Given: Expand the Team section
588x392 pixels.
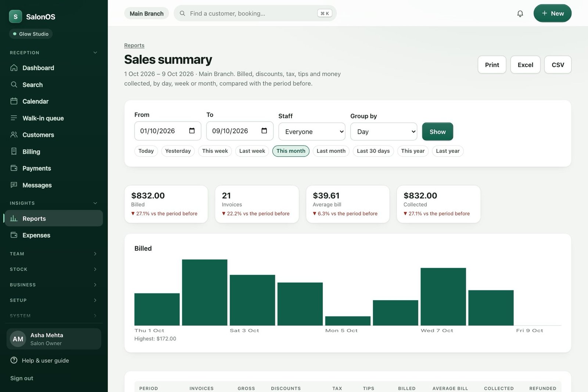Looking at the screenshot, I should tap(95, 253).
